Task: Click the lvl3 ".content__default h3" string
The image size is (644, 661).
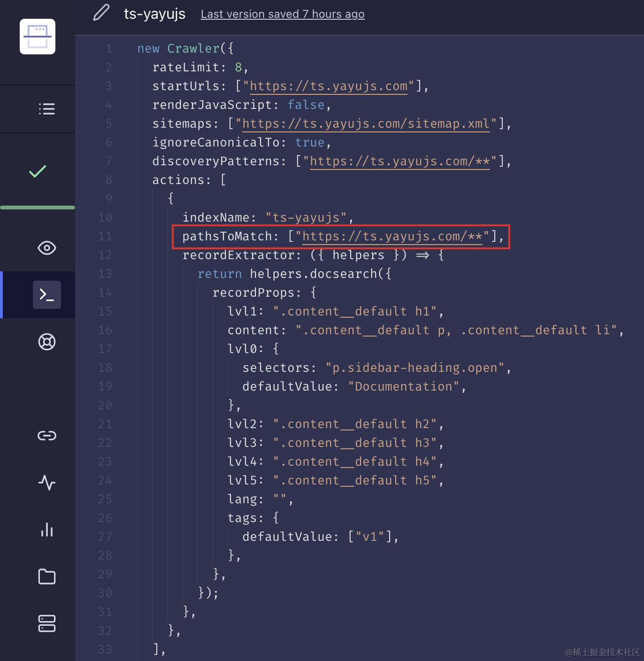Action: 355,443
